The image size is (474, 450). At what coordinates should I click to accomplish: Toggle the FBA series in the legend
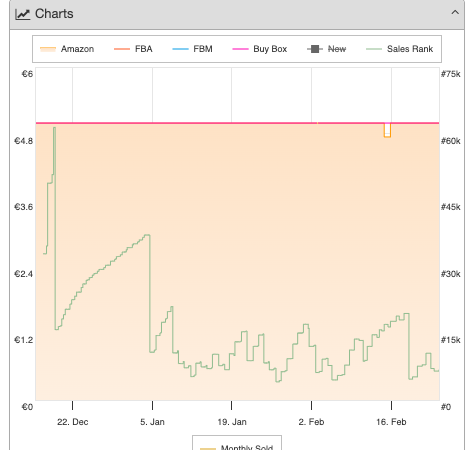pos(133,49)
